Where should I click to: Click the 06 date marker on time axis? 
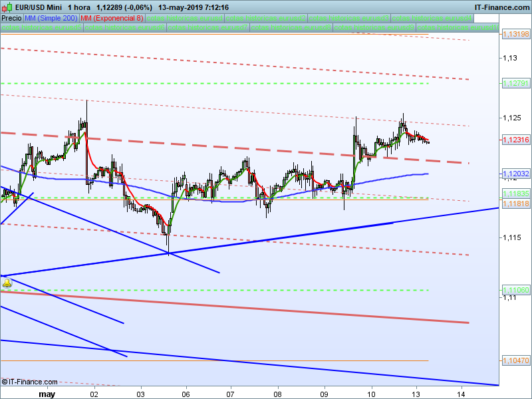(186, 394)
